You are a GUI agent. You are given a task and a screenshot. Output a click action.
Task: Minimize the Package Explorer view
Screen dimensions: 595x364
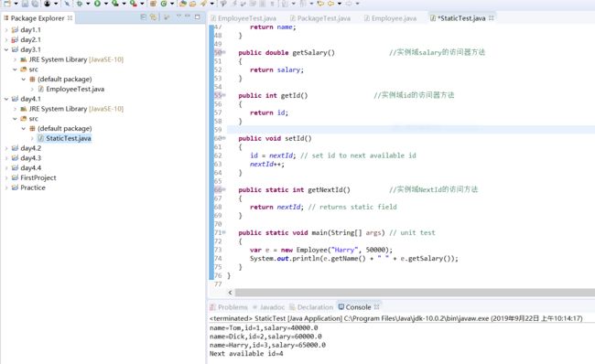[x=188, y=16]
